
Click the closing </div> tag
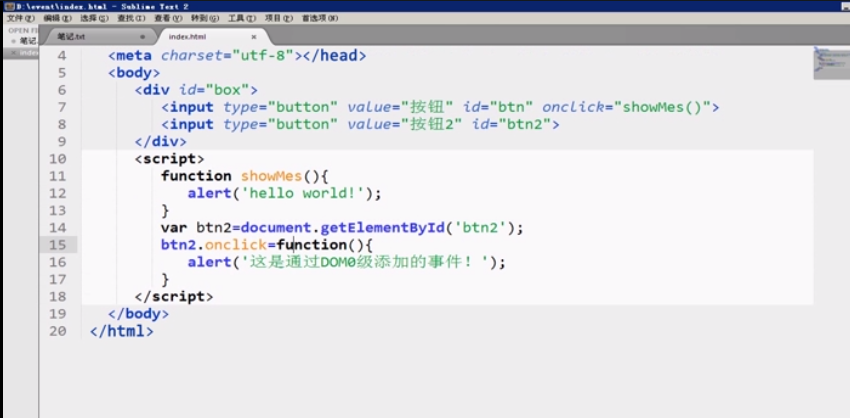[160, 142]
